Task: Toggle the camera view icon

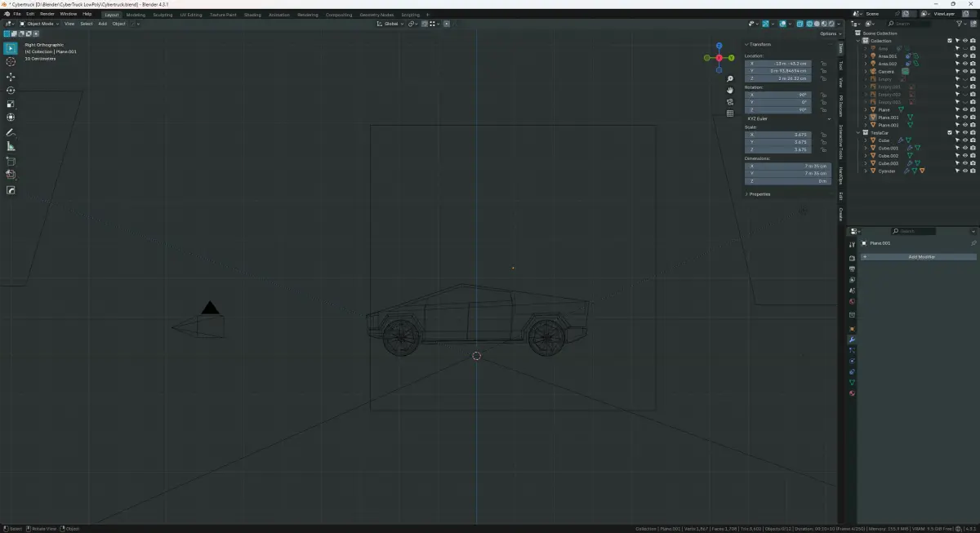Action: (730, 102)
